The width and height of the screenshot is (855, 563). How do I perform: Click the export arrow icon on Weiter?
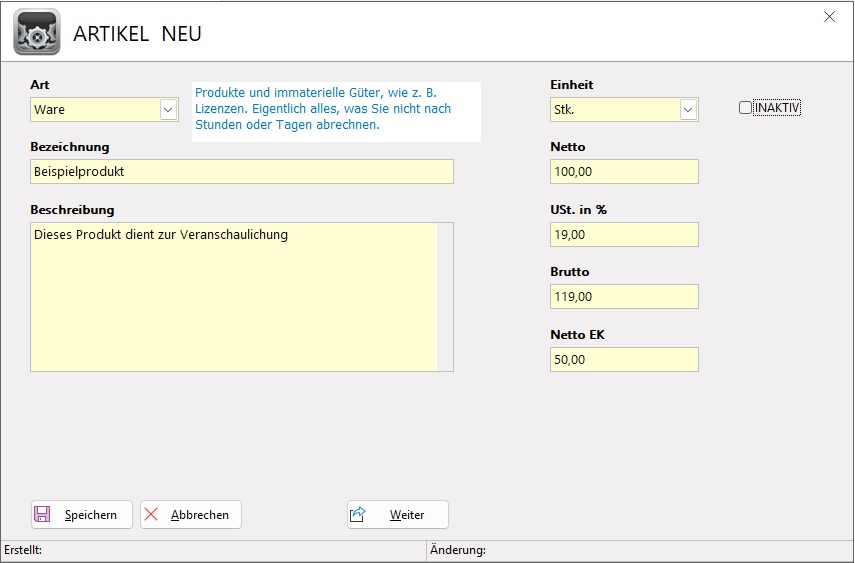coord(358,515)
